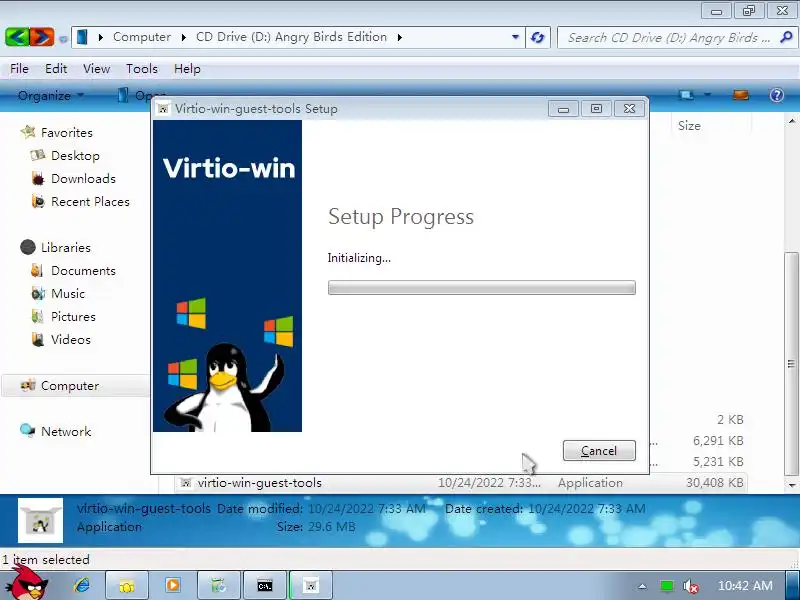Open the recent pages dropdown beside Forward

[x=63, y=39]
